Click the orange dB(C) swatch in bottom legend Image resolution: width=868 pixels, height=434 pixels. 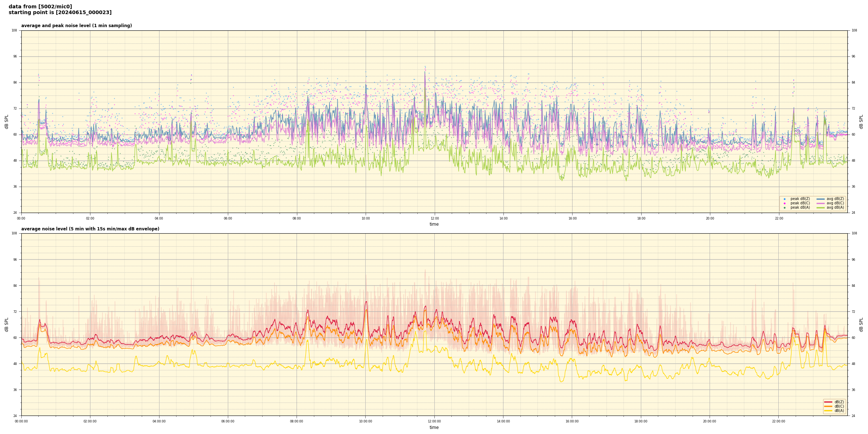(x=828, y=406)
